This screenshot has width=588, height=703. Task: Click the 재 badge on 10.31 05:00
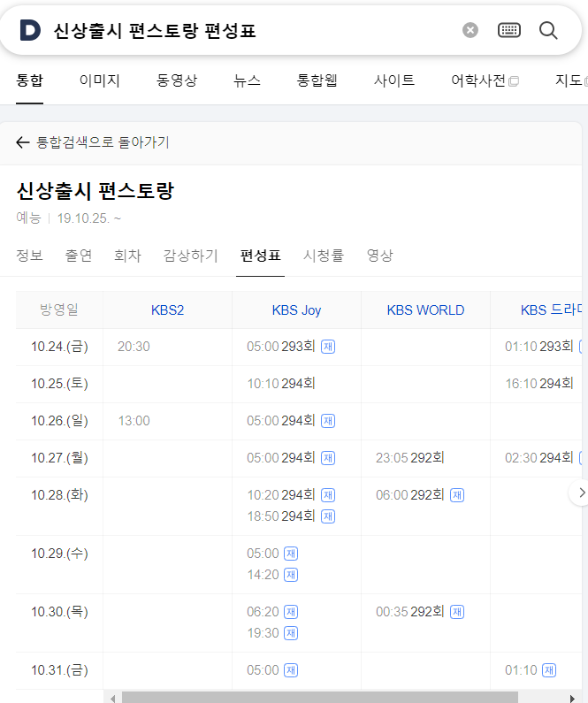point(291,670)
